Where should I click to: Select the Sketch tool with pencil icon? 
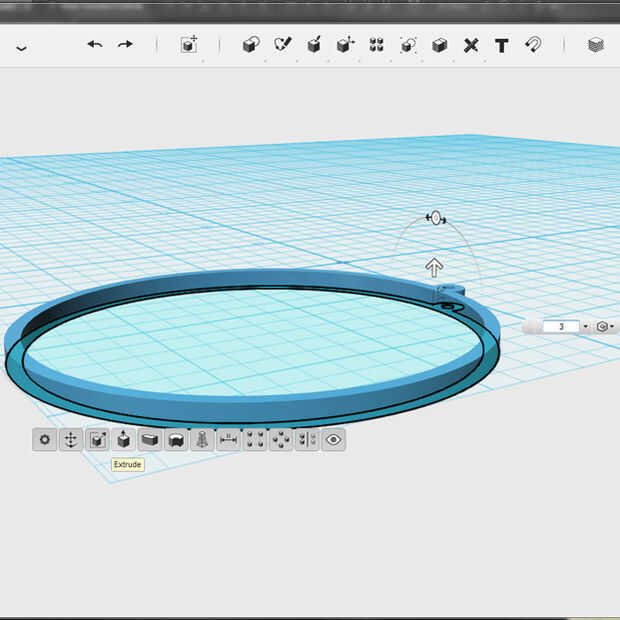pos(283,45)
